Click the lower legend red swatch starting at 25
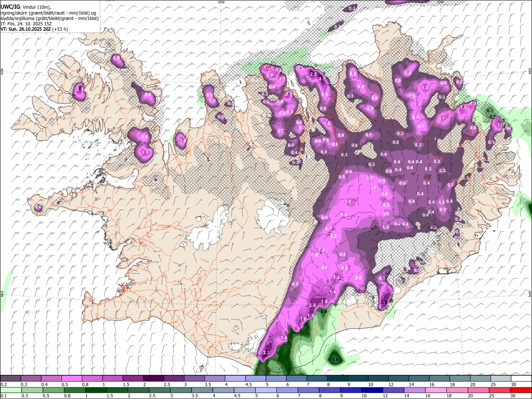Screen dimensions: 532x399 [500, 390]
